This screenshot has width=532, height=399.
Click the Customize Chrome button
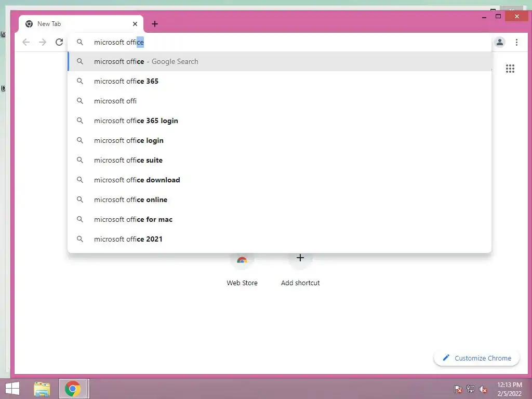[476, 358]
